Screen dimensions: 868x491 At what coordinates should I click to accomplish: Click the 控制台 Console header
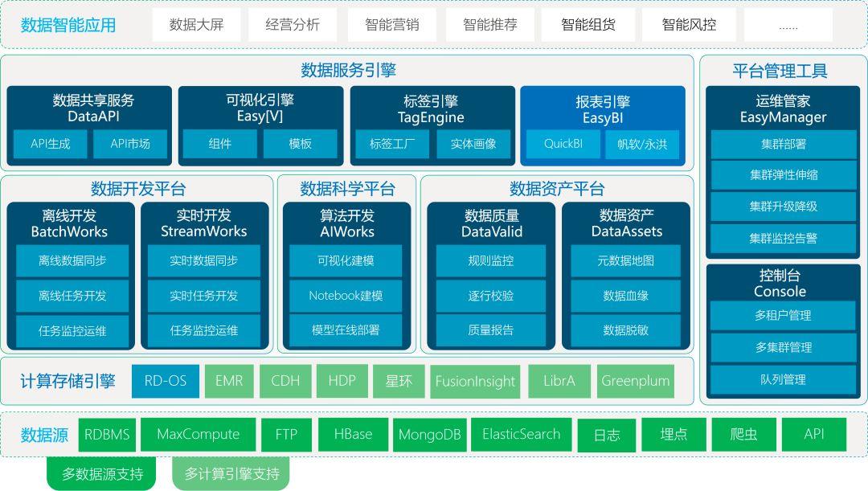(x=780, y=284)
